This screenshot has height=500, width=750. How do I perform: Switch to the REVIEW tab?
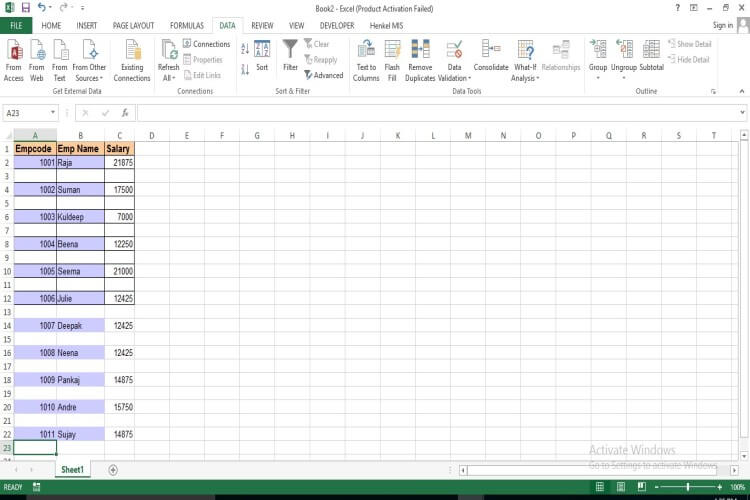[x=262, y=25]
